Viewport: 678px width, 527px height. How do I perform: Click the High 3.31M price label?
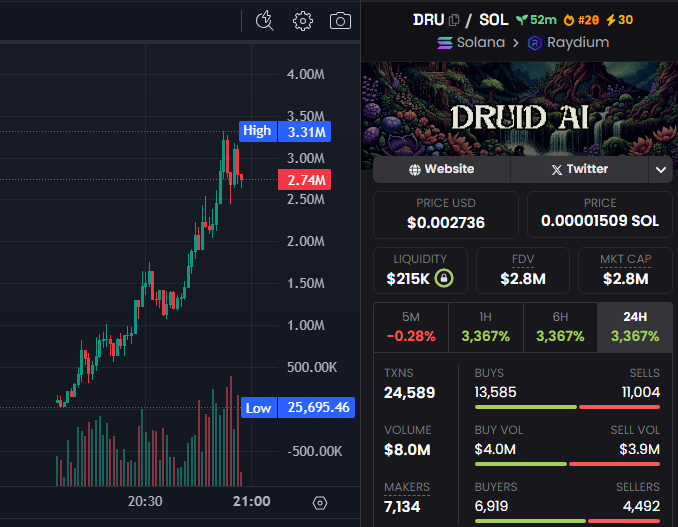[x=285, y=131]
